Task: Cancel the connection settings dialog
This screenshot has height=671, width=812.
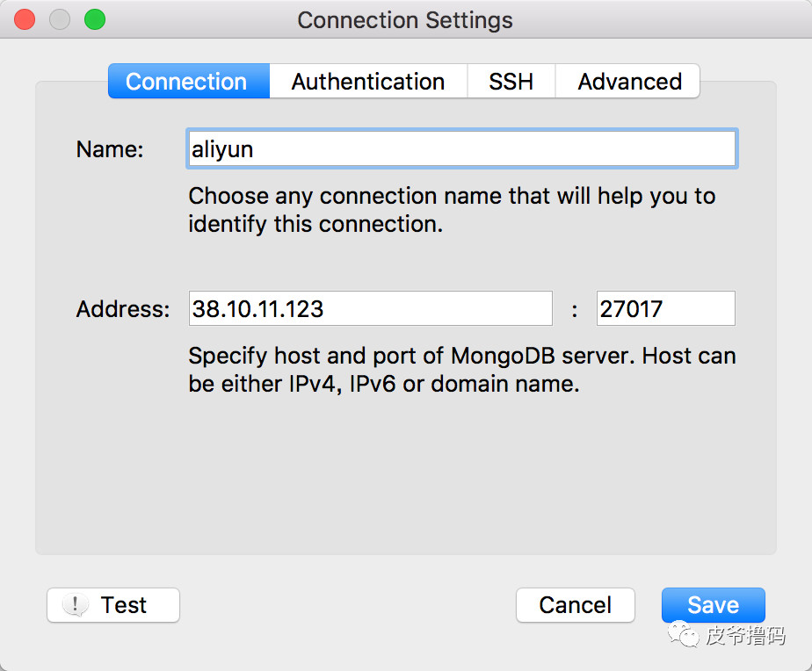Action: coord(575,605)
